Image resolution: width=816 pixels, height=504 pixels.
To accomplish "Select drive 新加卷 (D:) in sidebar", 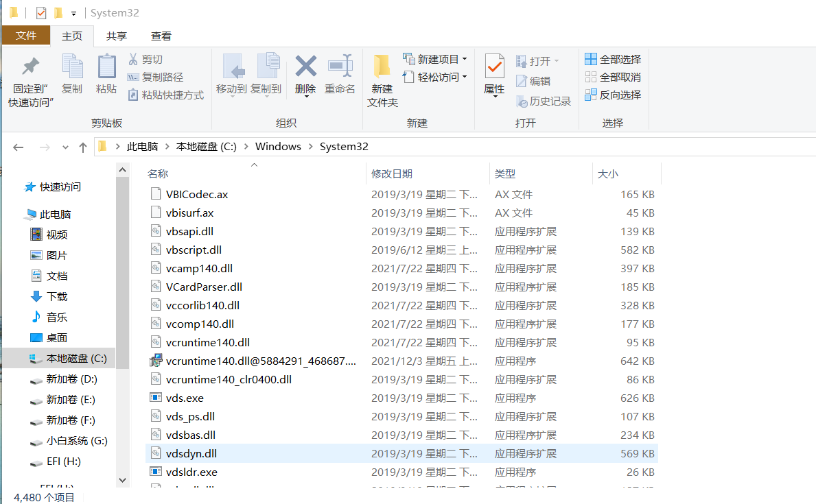I will [x=64, y=379].
